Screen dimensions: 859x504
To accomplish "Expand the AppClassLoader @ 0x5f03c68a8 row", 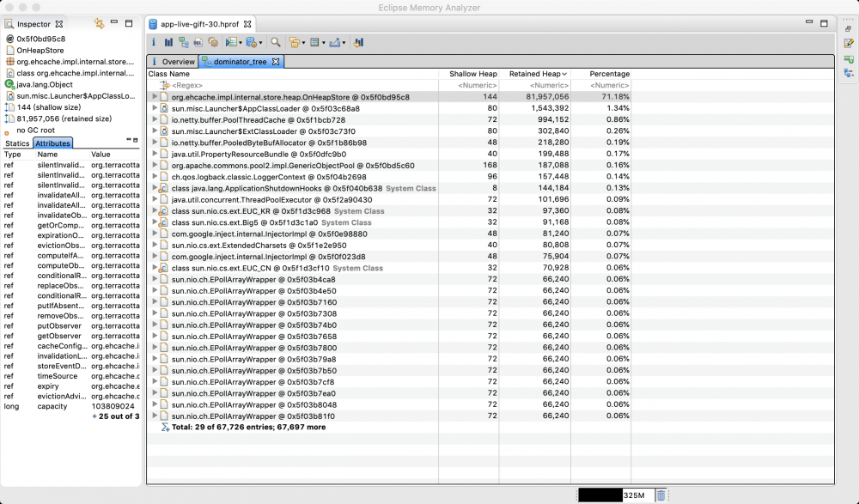I will coord(155,108).
